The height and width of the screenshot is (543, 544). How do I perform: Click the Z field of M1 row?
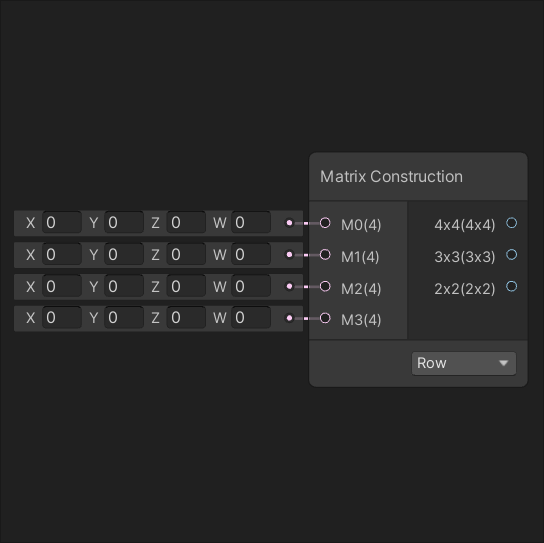pyautogui.click(x=186, y=254)
